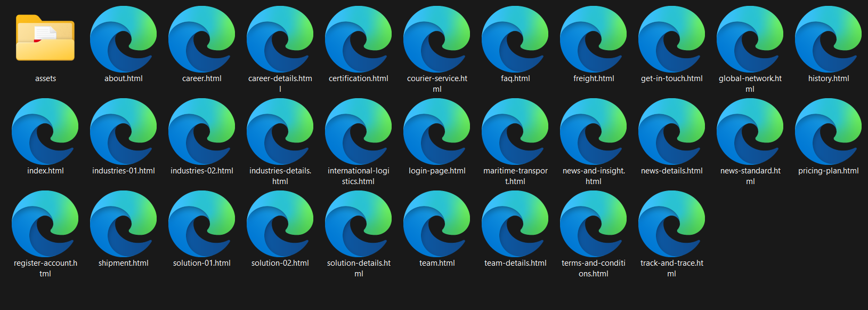Click the industries-01.html file icon
The height and width of the screenshot is (310, 868).
coord(124,131)
